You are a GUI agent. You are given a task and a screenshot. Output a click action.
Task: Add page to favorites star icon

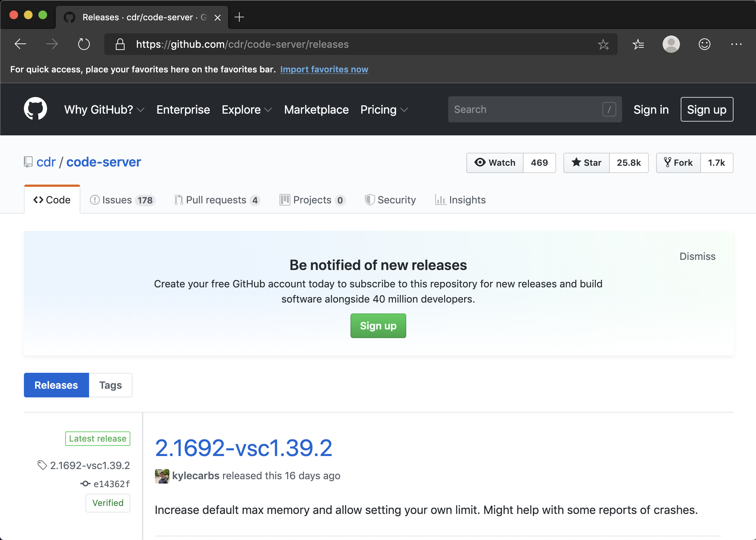click(x=603, y=44)
